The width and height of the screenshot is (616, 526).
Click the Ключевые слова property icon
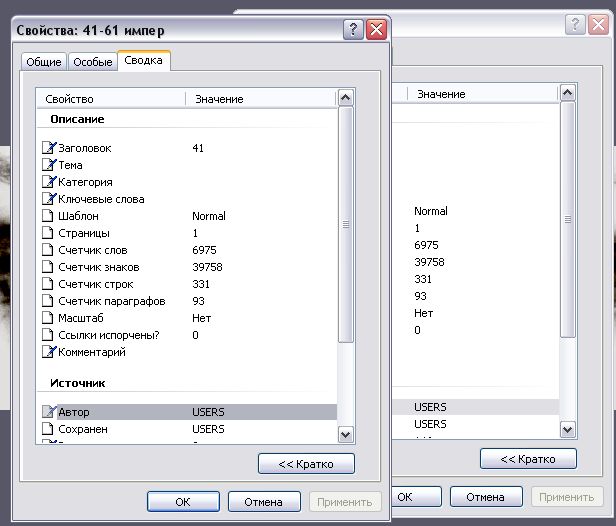coord(48,199)
